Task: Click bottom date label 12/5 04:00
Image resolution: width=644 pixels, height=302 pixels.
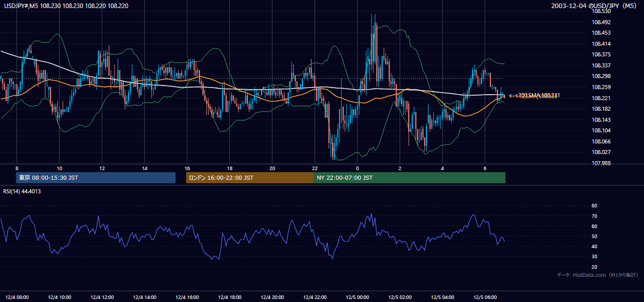Action: click(442, 296)
